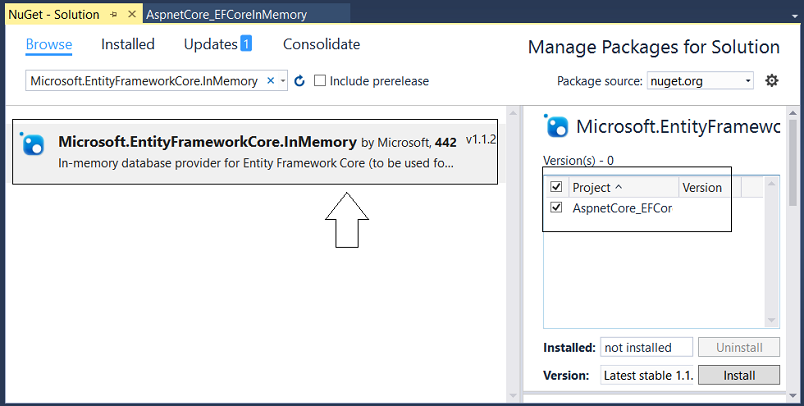Image resolution: width=804 pixels, height=406 pixels.
Task: Switch to AspnetCore_EFCoreInMemory document tab
Action: tap(227, 15)
